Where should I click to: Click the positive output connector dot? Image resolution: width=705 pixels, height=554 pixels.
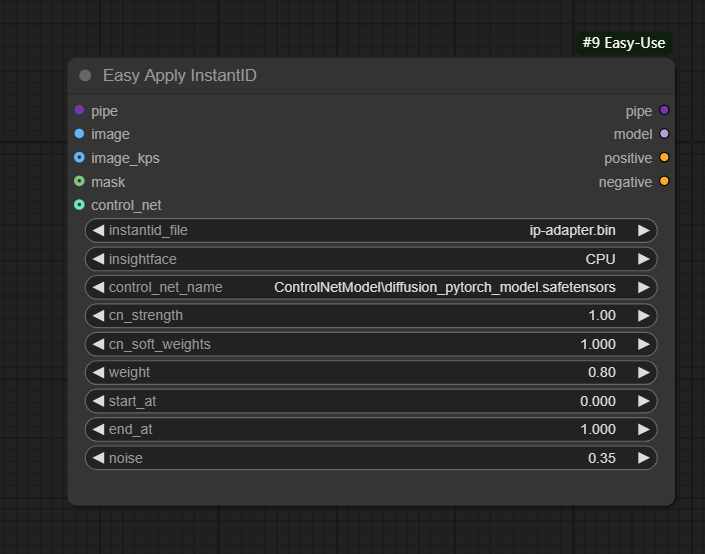pyautogui.click(x=664, y=157)
